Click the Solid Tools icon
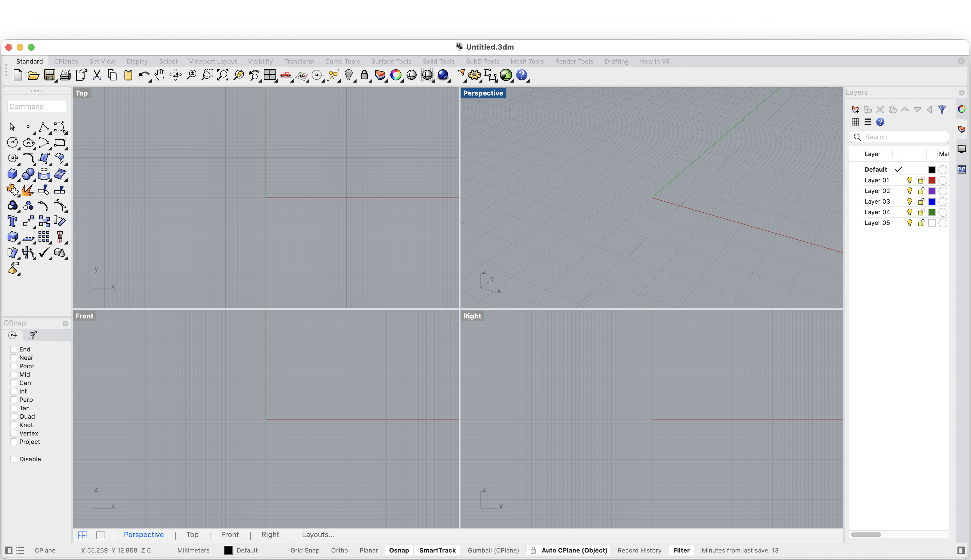 click(438, 61)
